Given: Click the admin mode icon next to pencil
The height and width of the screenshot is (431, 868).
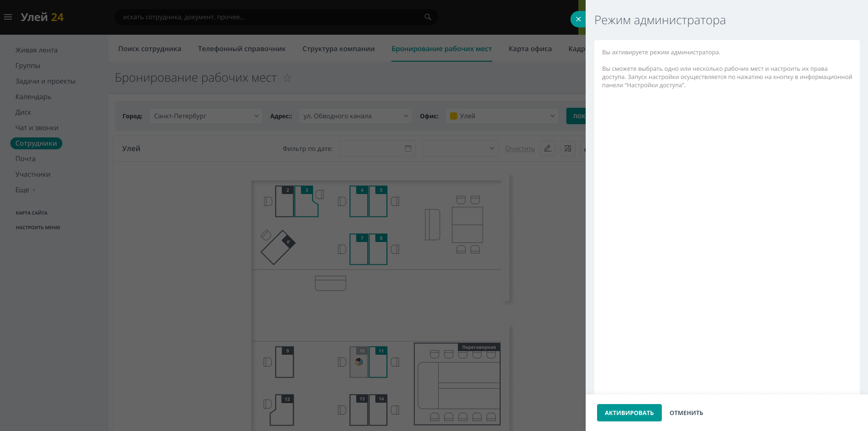Looking at the screenshot, I should [567, 148].
